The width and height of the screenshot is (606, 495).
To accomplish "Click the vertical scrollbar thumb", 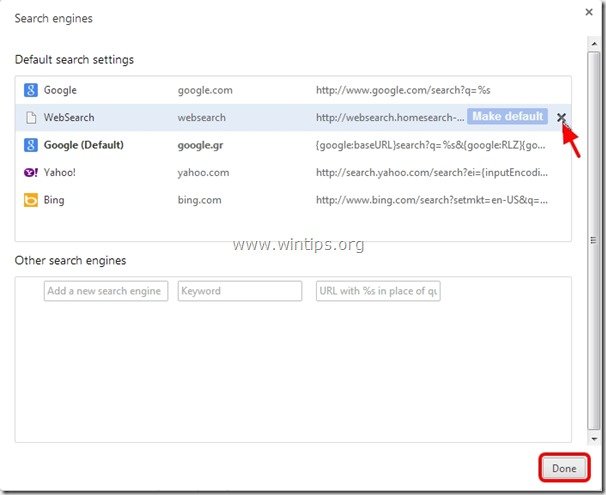I will click(x=594, y=240).
